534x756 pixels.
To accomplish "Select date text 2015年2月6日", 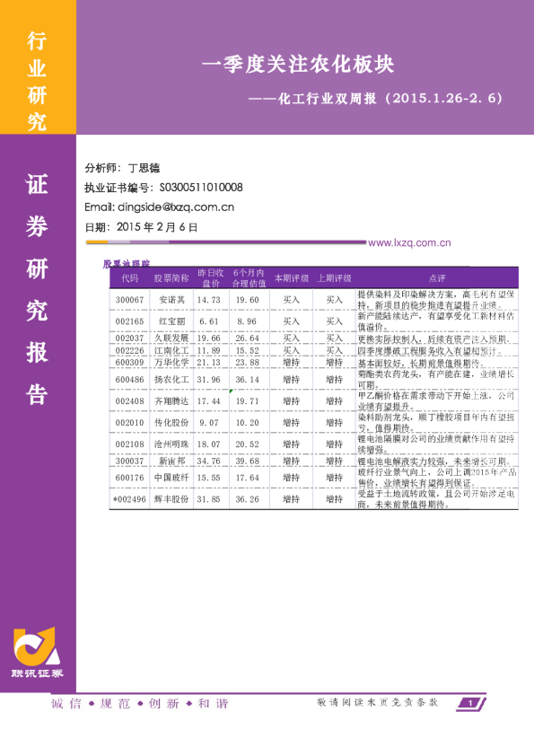I will (x=157, y=227).
